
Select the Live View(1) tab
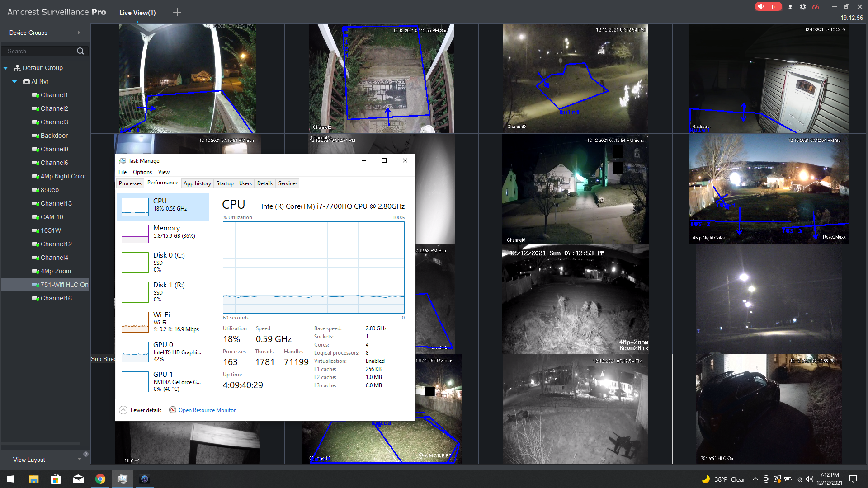click(137, 13)
